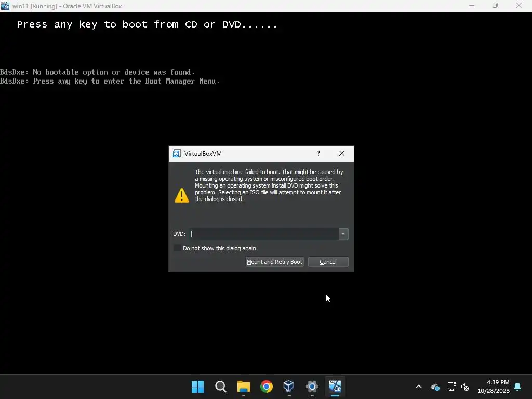The height and width of the screenshot is (399, 532).
Task: Click the OneDrive cloud tray icon
Action: pos(435,387)
